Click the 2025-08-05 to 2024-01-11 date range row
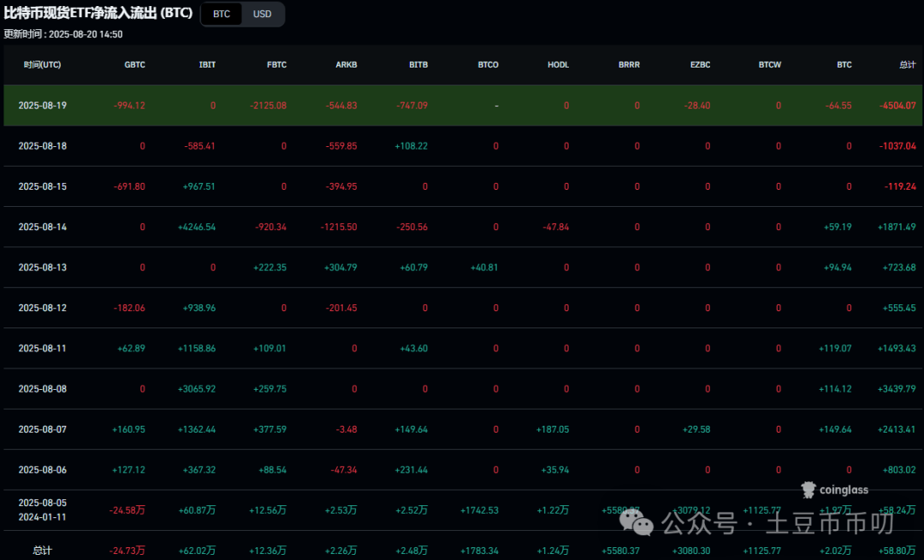This screenshot has height=560, width=924. 43,510
